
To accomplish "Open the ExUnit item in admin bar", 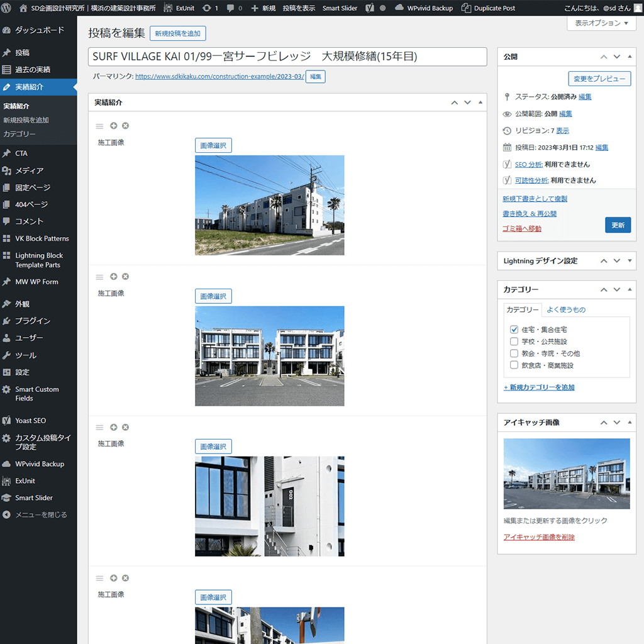I will coord(179,8).
